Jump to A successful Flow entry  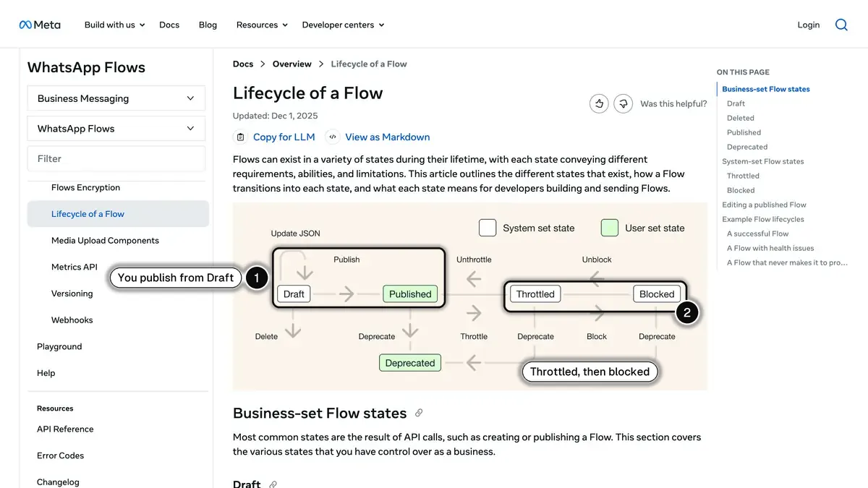[758, 234]
